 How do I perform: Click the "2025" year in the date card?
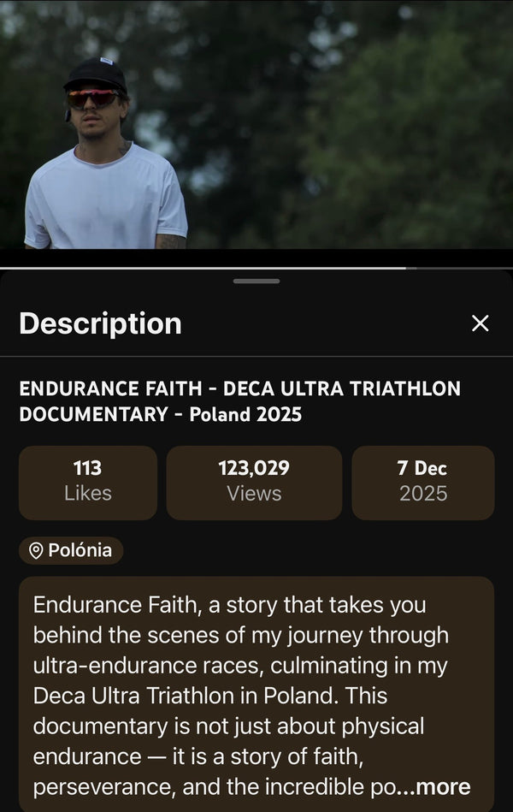pos(422,494)
